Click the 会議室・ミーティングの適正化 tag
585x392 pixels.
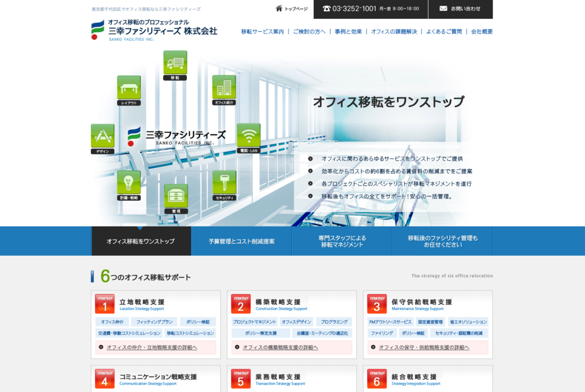click(x=322, y=333)
